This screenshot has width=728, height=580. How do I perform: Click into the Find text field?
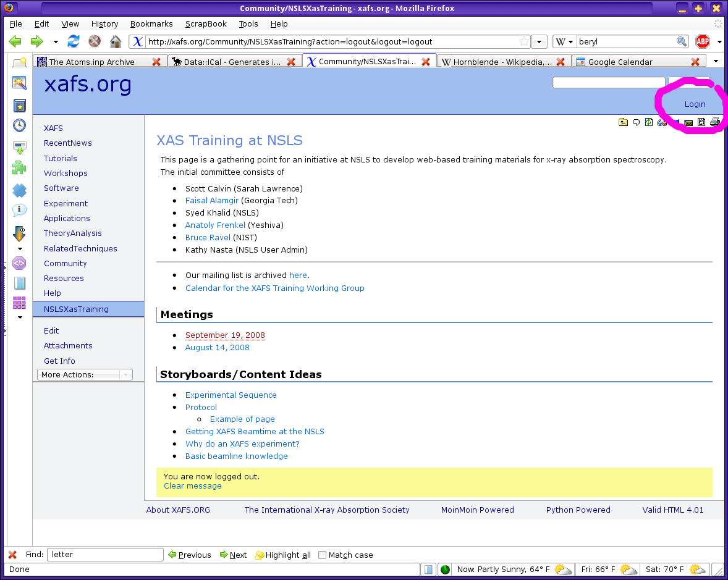coord(105,555)
